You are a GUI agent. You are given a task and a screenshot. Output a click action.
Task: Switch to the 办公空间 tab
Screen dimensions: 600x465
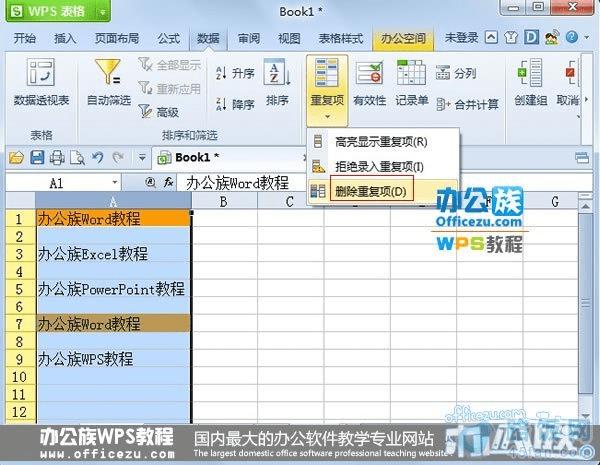pyautogui.click(x=403, y=38)
